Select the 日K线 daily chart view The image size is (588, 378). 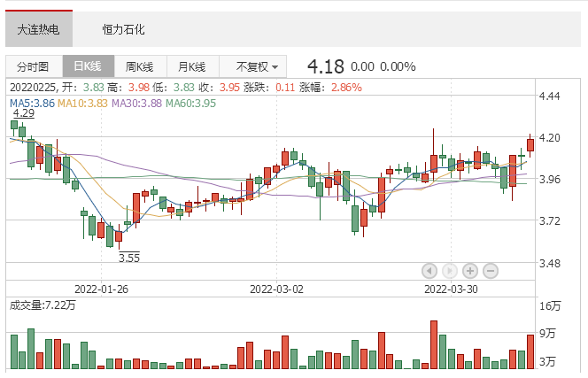(x=89, y=66)
